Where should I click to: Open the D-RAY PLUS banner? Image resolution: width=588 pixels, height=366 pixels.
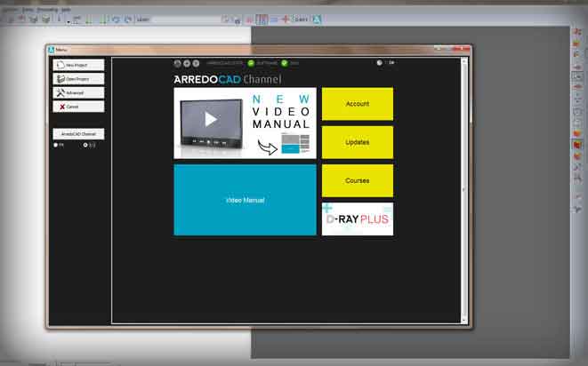[x=358, y=219]
